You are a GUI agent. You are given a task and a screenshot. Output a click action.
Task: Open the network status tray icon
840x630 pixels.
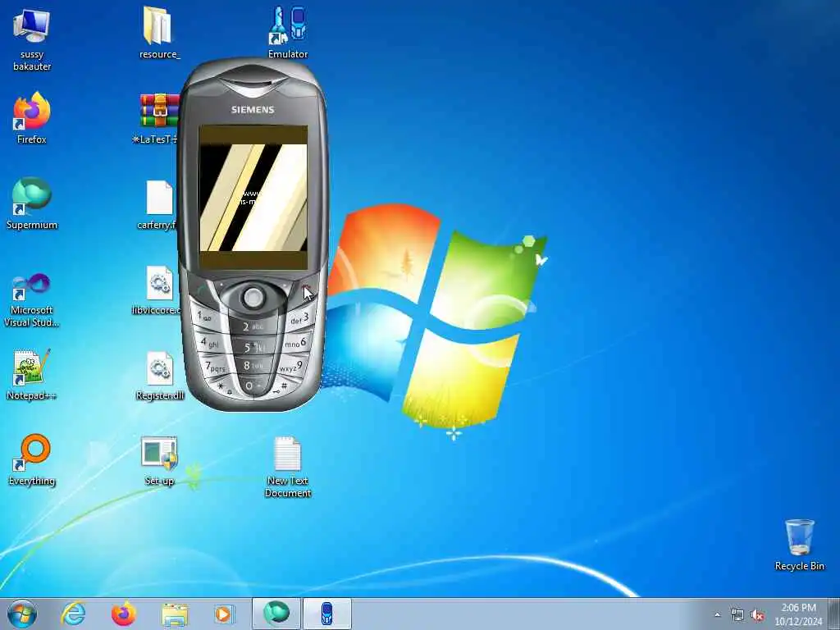[737, 615]
